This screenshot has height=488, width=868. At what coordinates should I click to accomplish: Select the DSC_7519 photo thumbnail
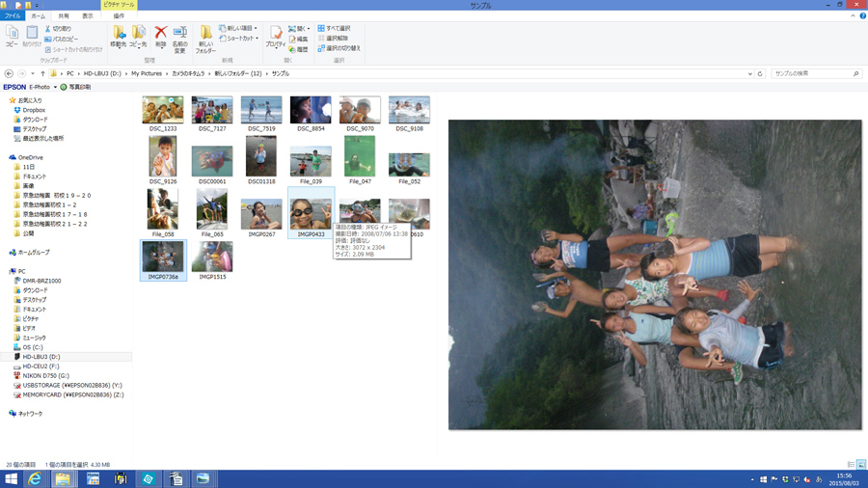coord(260,111)
